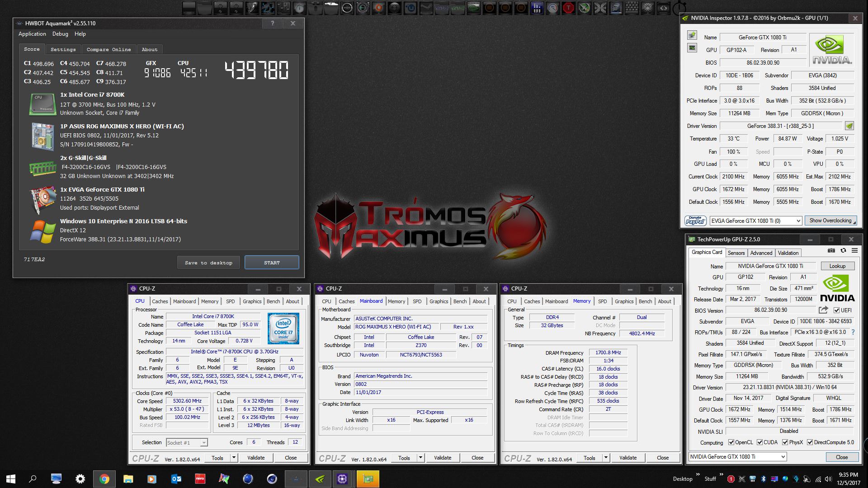Open the Application menu in HWBOT Aquamark
This screenshot has height=488, width=868.
coord(32,34)
